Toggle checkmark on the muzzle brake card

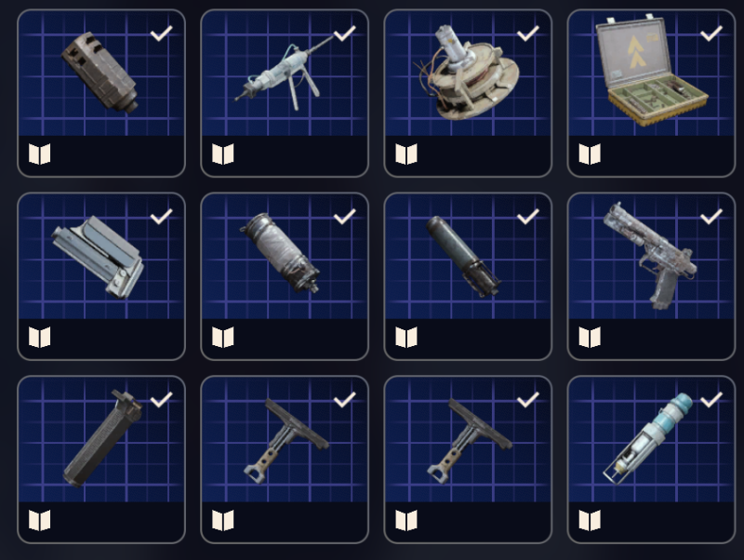pos(161,33)
